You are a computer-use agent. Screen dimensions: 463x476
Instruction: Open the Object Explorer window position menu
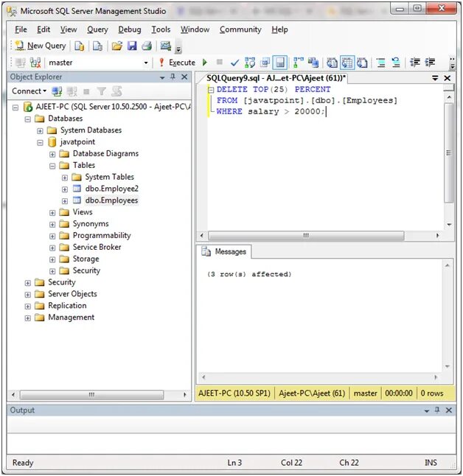(x=162, y=77)
